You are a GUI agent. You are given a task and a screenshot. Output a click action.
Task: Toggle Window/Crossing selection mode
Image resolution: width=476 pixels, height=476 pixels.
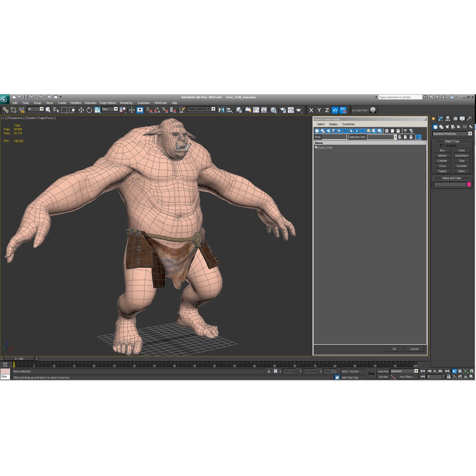[x=72, y=110]
